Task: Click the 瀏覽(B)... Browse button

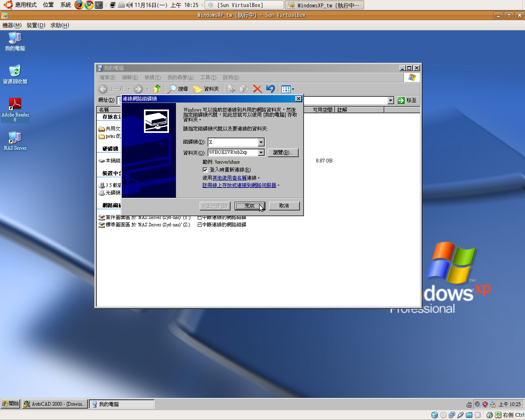Action: pyautogui.click(x=283, y=153)
